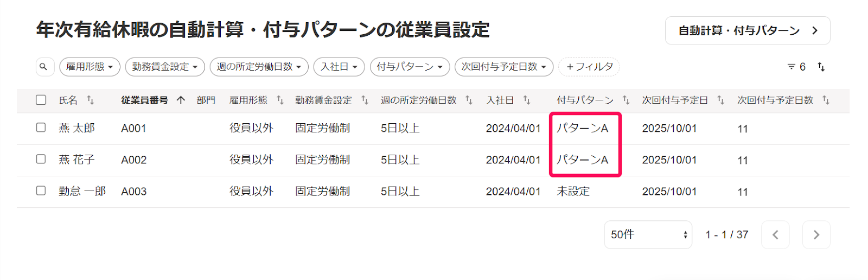
Task: Click the 氏名 column header
Action: pos(68,100)
